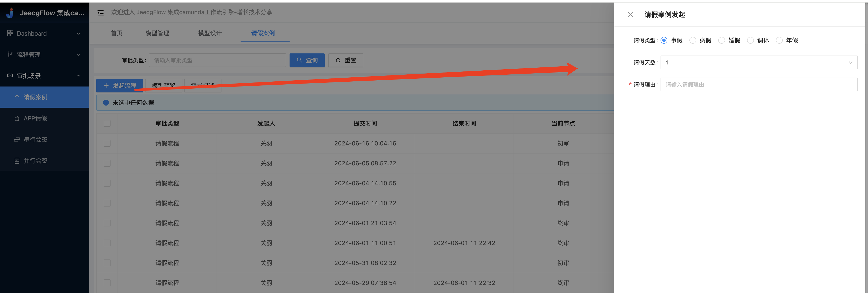Click the 结束时间 column header

[464, 123]
